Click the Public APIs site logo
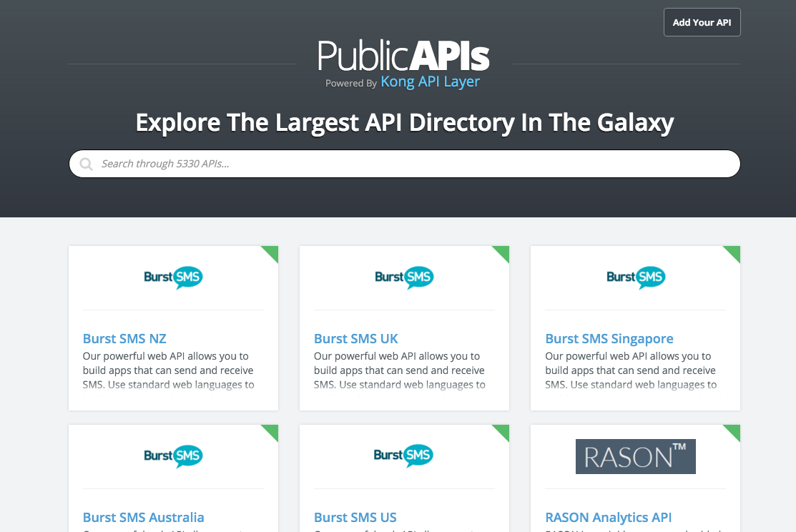This screenshot has width=796, height=532. point(404,55)
